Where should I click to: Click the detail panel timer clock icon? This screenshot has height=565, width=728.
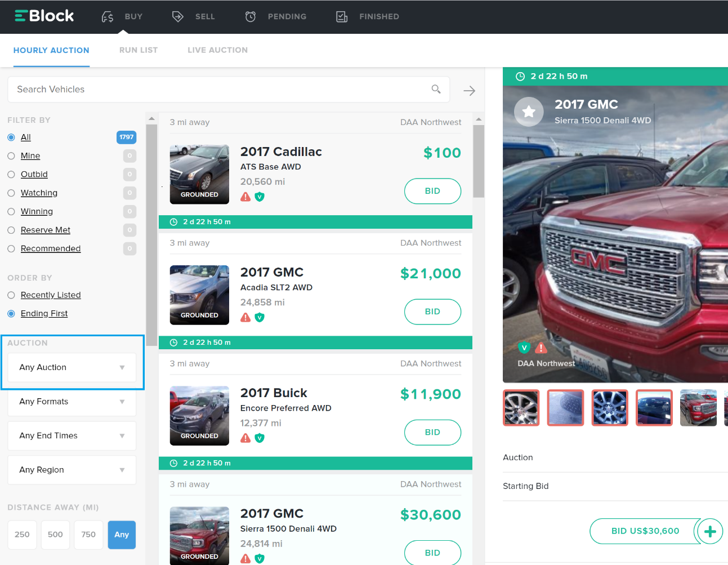point(520,77)
